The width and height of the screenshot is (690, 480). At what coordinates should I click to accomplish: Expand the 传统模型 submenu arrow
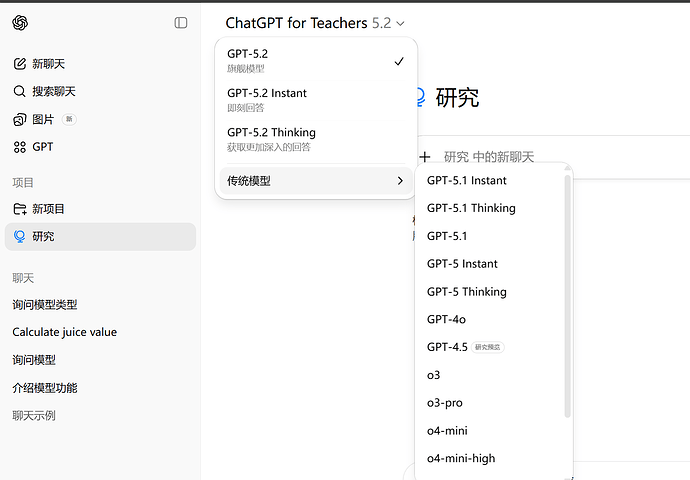[400, 181]
